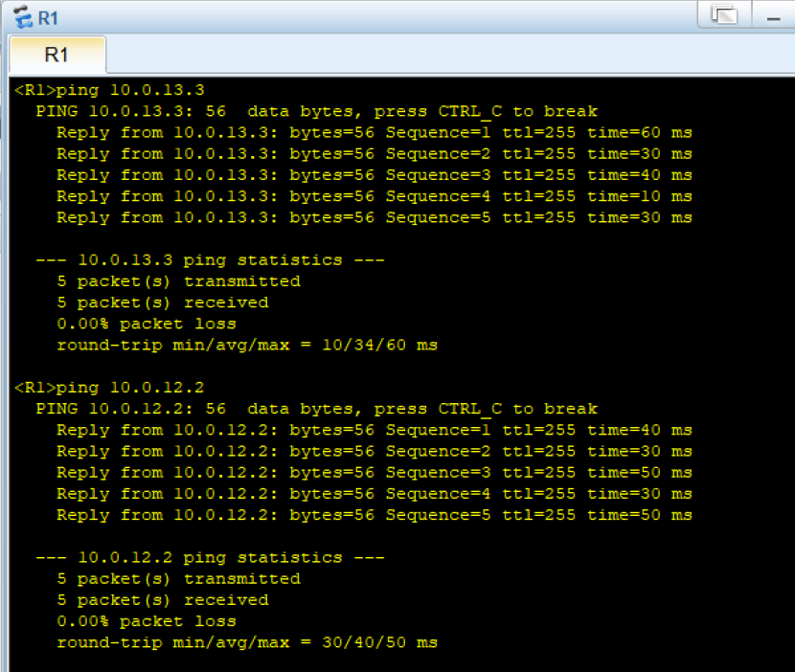Click the R1 router icon in title bar
This screenshot has width=795, height=672.
coord(23,17)
